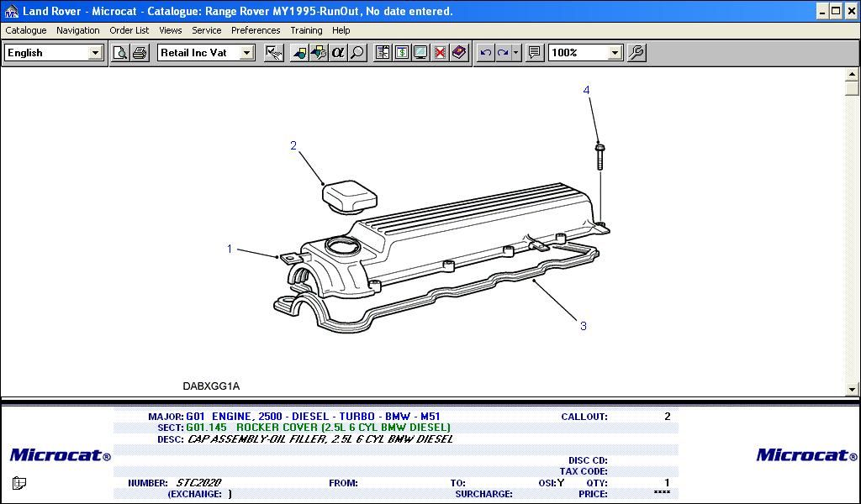Click the magnifying glass search icon
Image resolution: width=861 pixels, height=504 pixels.
[357, 53]
